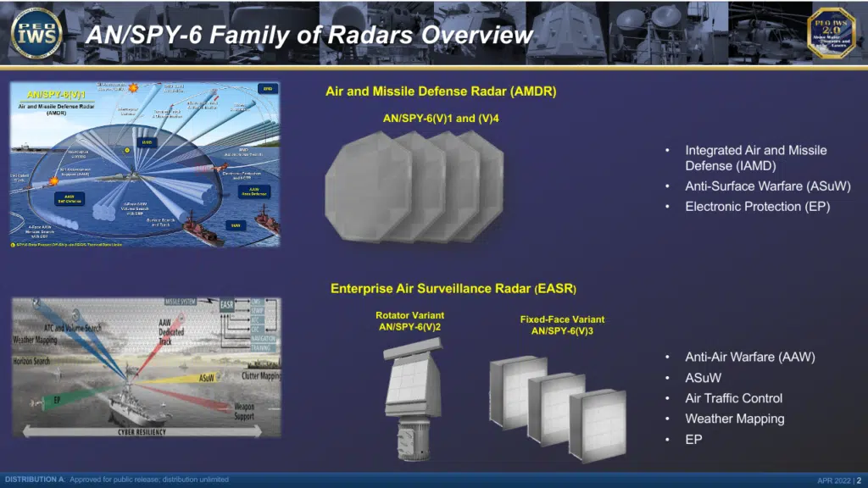Select bullet Weather Mapping
868x488 pixels.
click(x=734, y=419)
